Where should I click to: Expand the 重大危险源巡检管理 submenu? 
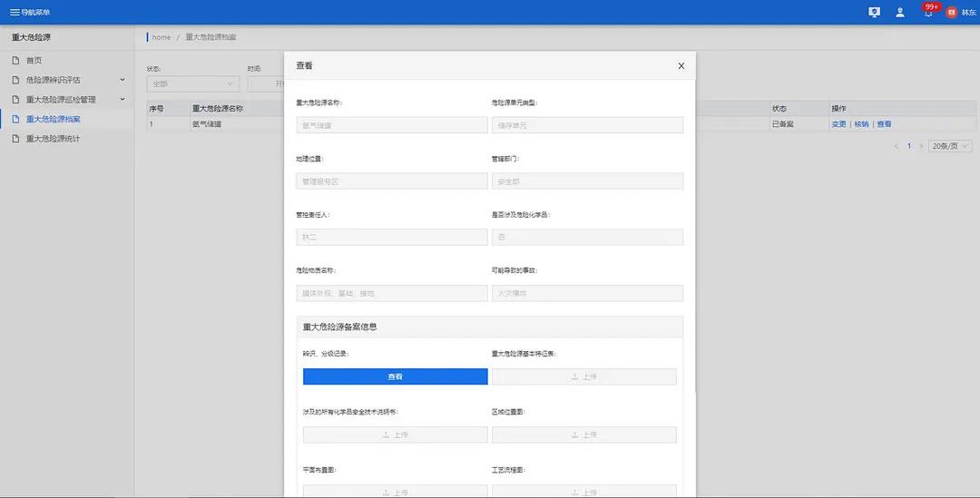click(x=122, y=100)
